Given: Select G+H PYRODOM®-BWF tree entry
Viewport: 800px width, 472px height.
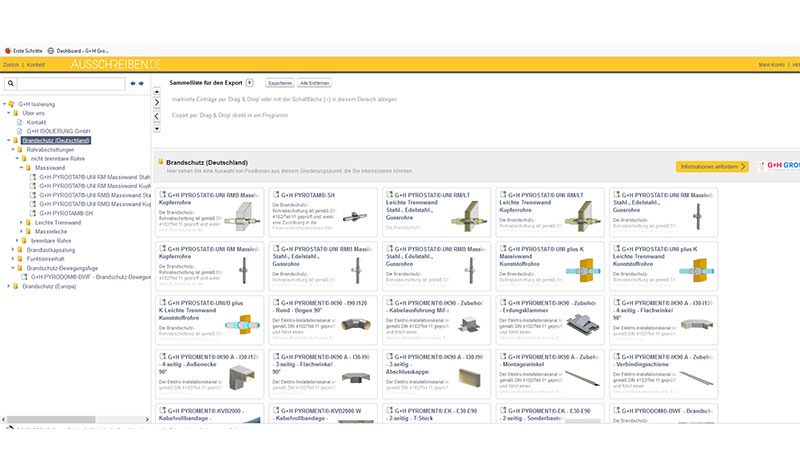Looking at the screenshot, I should coord(91,277).
